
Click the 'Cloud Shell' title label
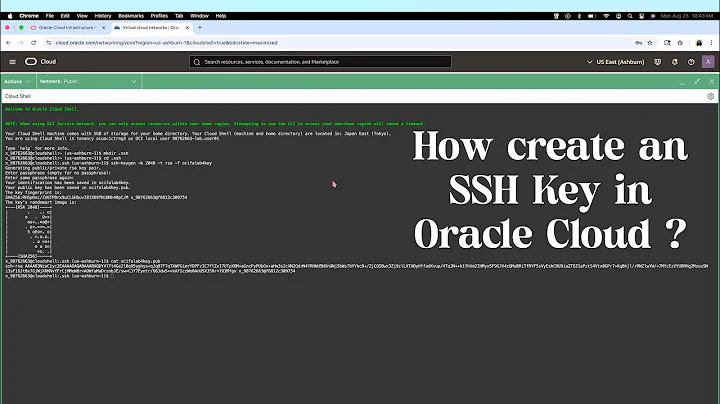18,96
